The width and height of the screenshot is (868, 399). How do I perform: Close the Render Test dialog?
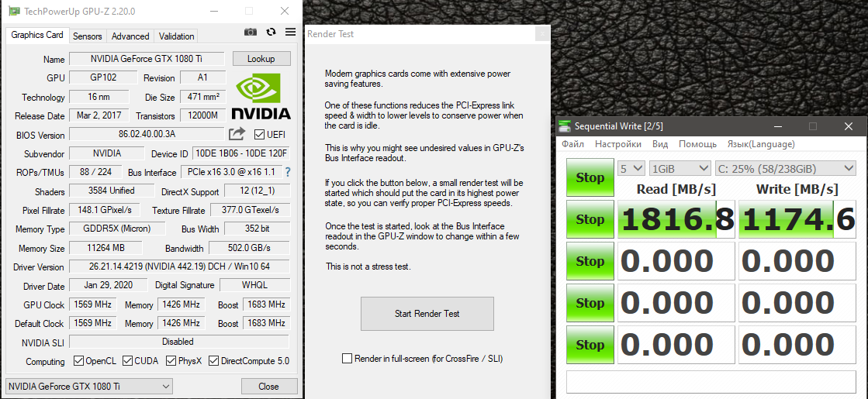click(x=543, y=34)
